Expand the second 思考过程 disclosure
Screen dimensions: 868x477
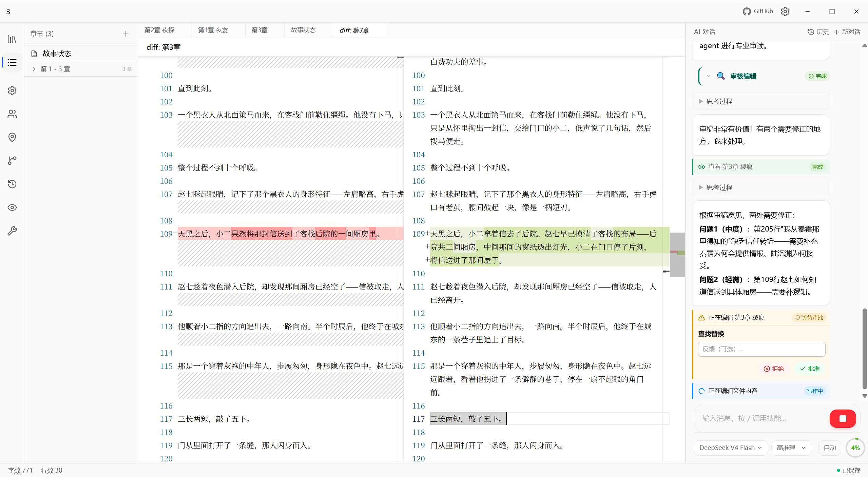[x=761, y=187]
